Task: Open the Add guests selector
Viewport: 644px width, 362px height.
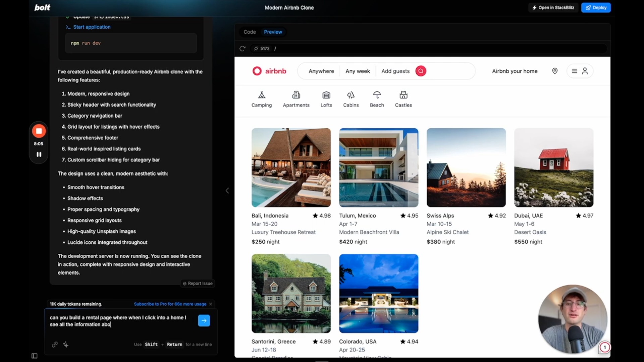Action: click(x=395, y=71)
